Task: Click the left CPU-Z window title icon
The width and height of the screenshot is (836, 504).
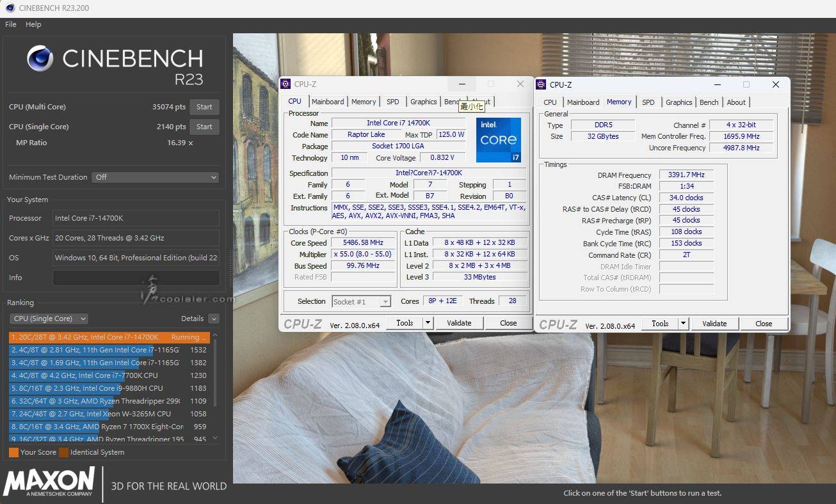Action: [x=286, y=84]
